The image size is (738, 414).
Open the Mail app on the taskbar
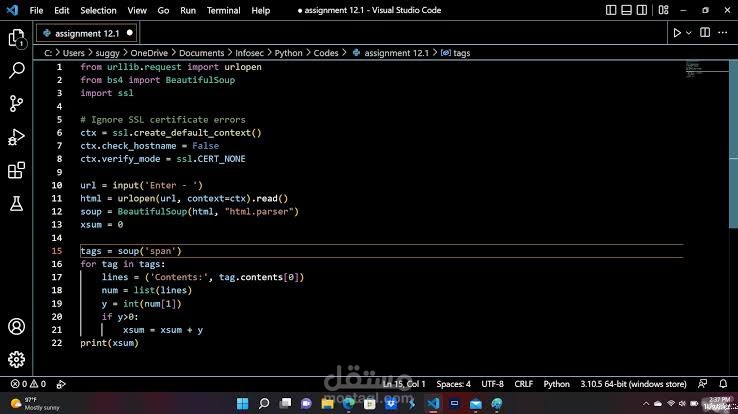[x=476, y=403]
